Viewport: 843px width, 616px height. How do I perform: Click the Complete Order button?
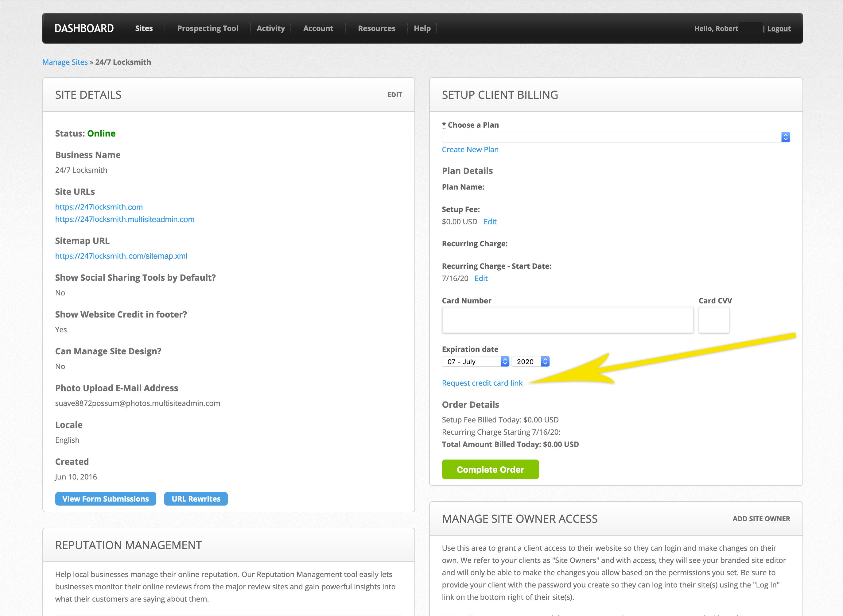(490, 469)
